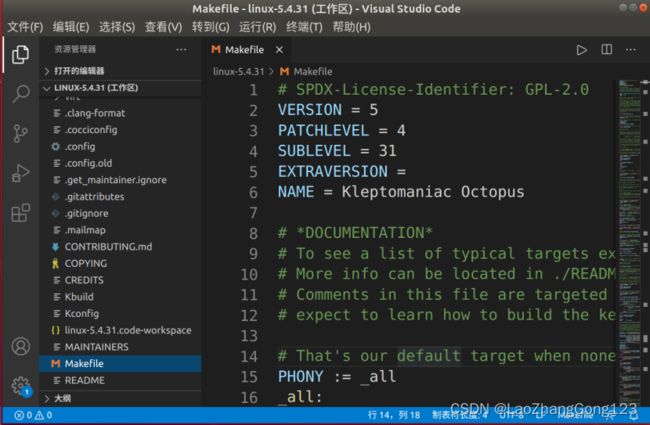Viewport: 650px width, 425px height.
Task: Open the 文件(F) menu
Action: pos(25,27)
